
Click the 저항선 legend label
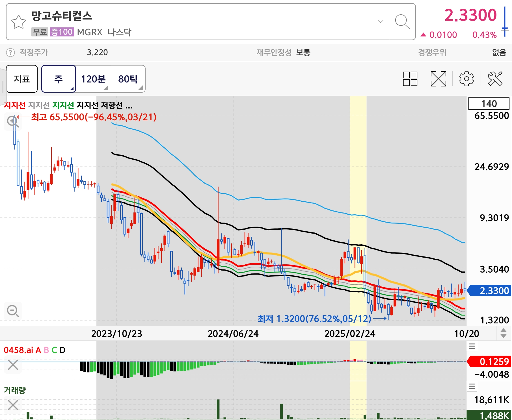(x=112, y=105)
